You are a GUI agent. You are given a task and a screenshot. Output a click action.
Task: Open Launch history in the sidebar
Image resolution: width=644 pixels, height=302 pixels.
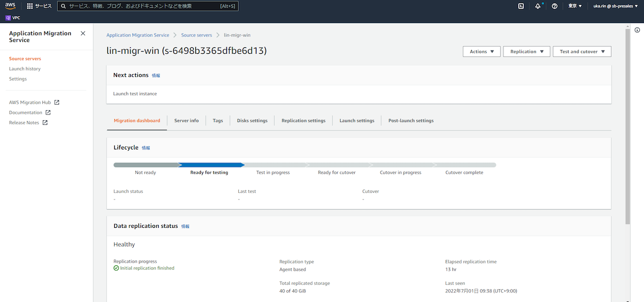point(25,69)
